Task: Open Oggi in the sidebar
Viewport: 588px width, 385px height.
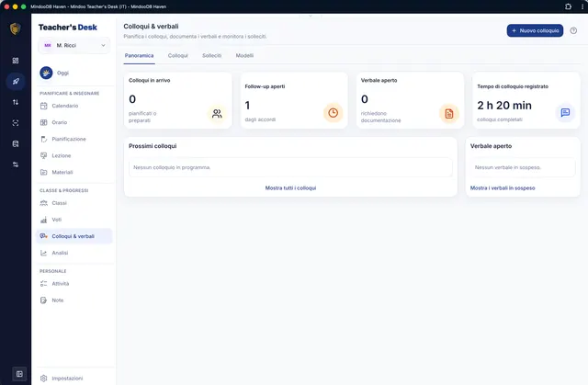Action: pyautogui.click(x=74, y=73)
